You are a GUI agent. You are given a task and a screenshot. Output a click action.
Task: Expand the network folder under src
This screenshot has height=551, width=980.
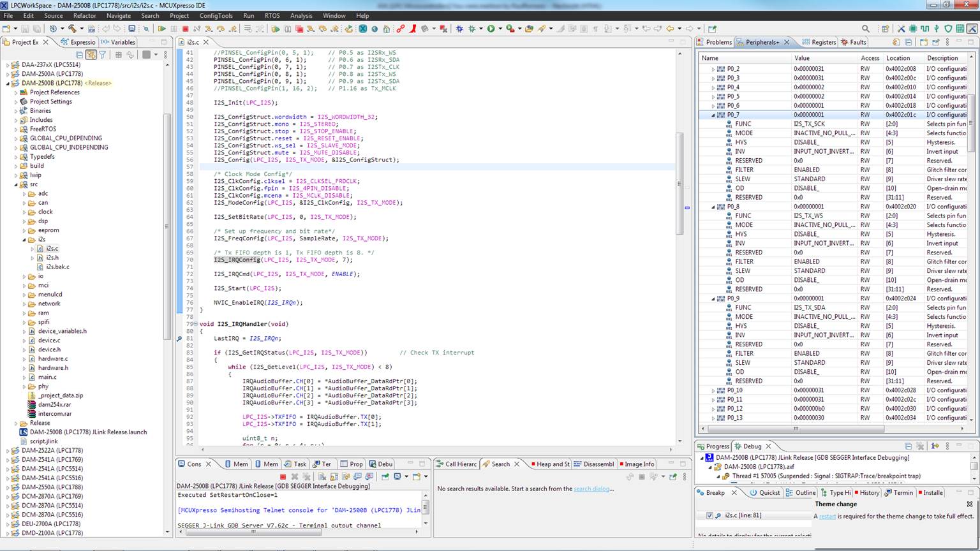(24, 304)
